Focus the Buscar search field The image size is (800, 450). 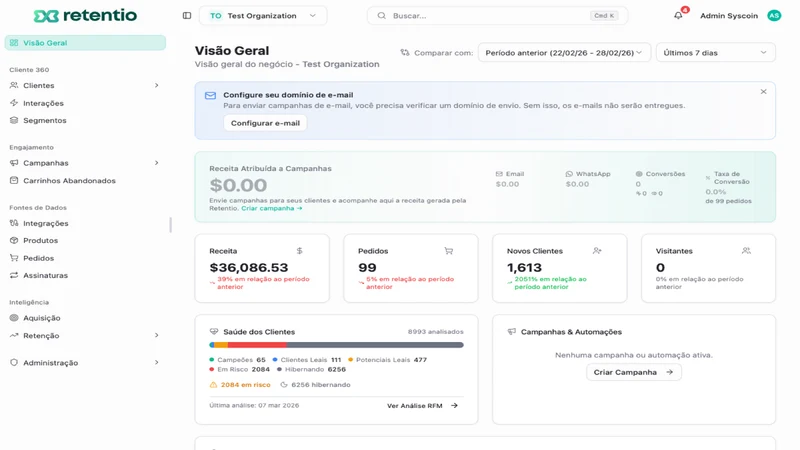[x=497, y=16]
